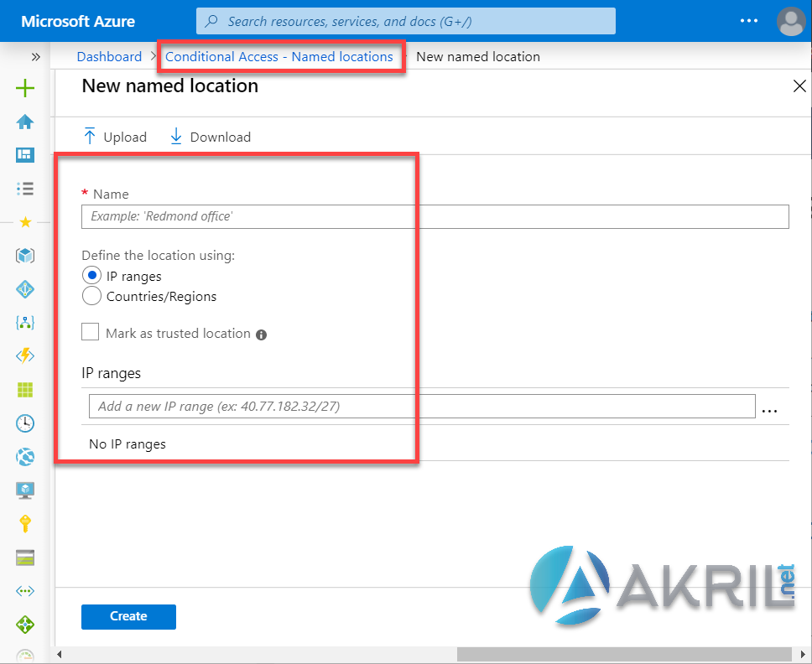Open the top bar ellipsis menu

tap(749, 21)
